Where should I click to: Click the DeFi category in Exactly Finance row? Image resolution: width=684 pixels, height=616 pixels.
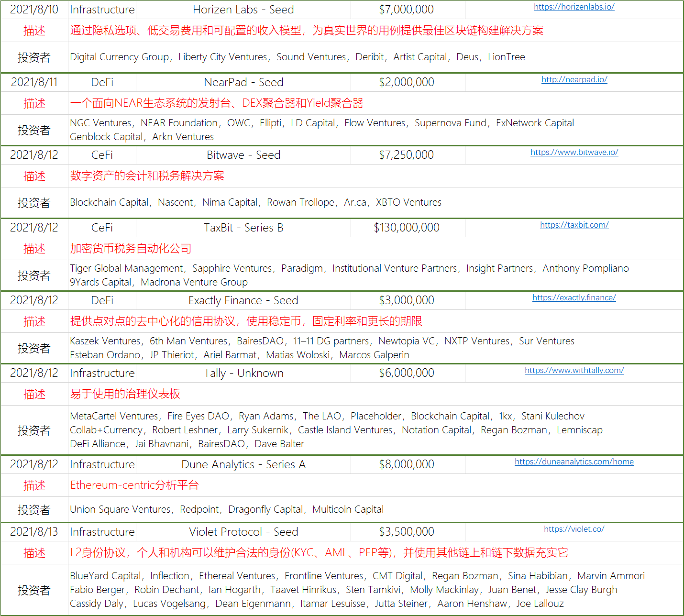point(102,300)
